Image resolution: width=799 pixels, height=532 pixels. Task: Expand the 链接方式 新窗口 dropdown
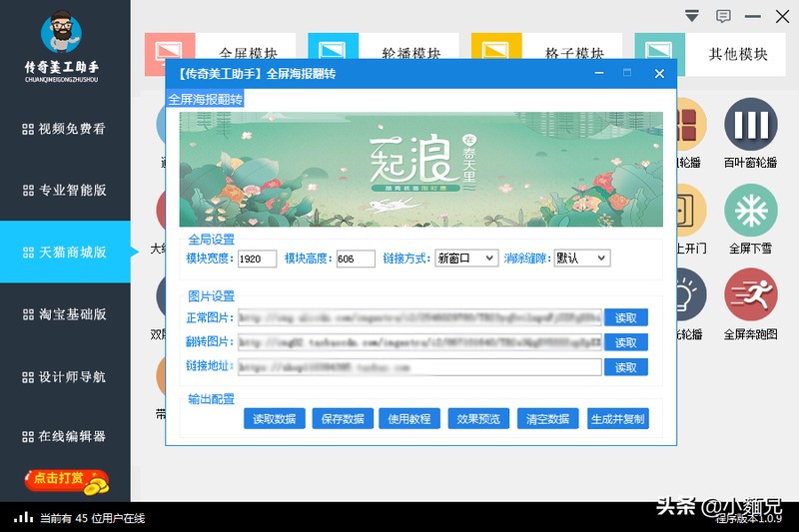tap(466, 259)
